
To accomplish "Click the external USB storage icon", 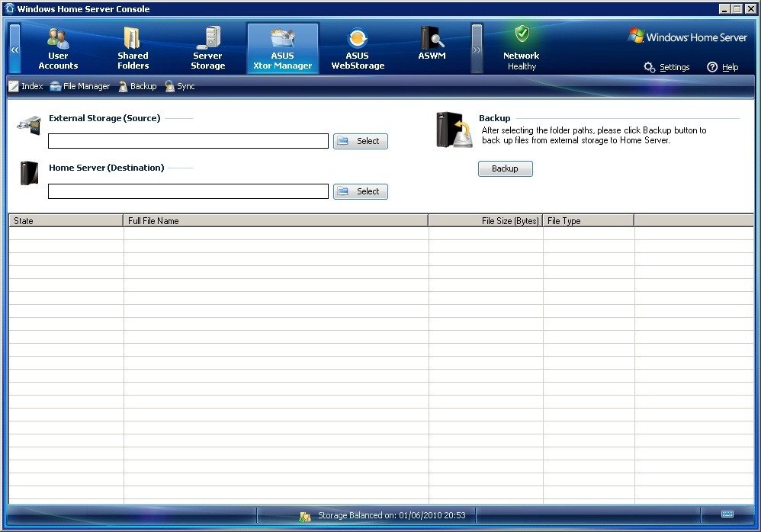I will pos(29,125).
